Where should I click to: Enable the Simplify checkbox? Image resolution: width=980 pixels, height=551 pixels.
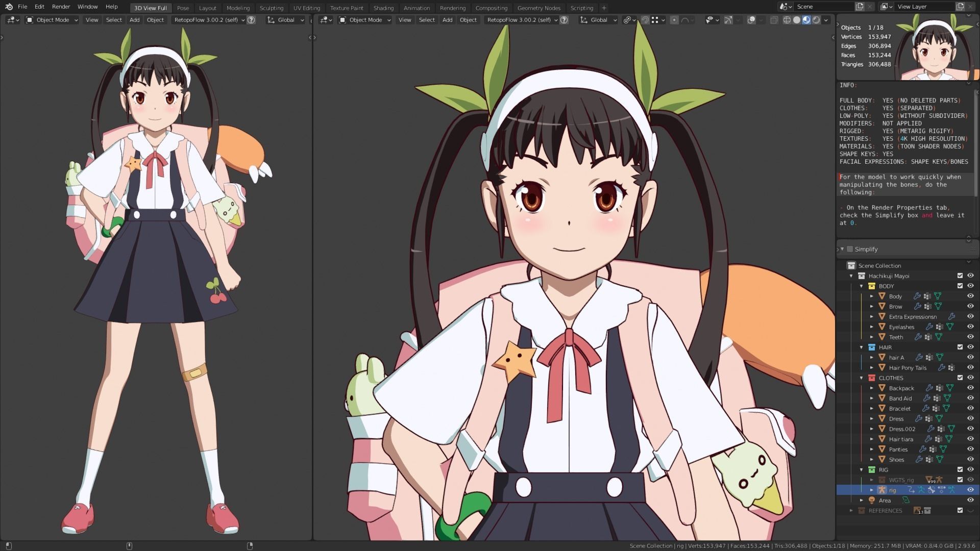pos(850,249)
